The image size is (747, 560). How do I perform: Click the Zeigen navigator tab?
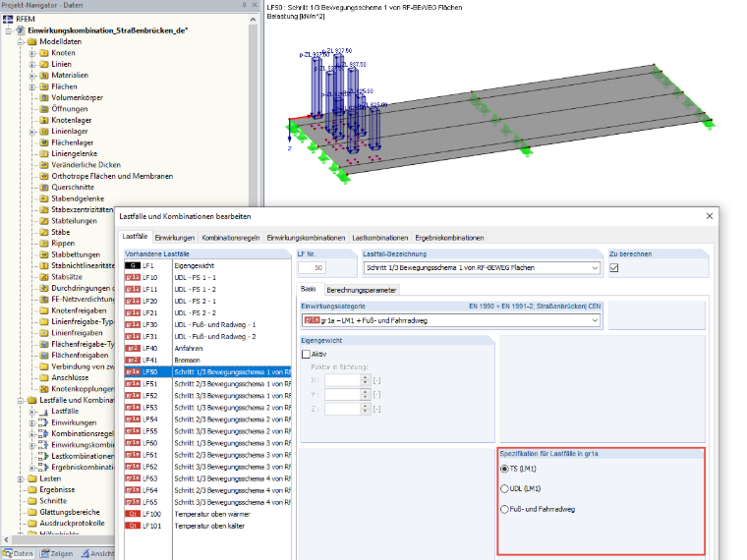57,553
